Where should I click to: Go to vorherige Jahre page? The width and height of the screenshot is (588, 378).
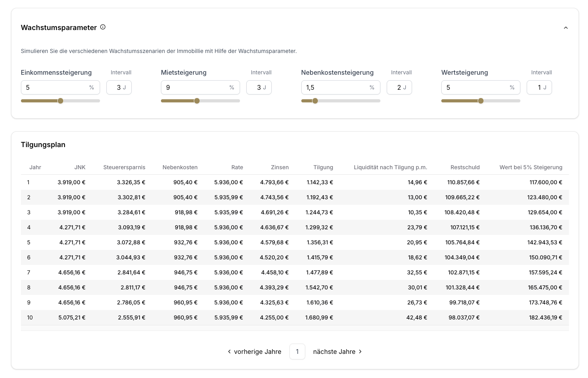[254, 352]
